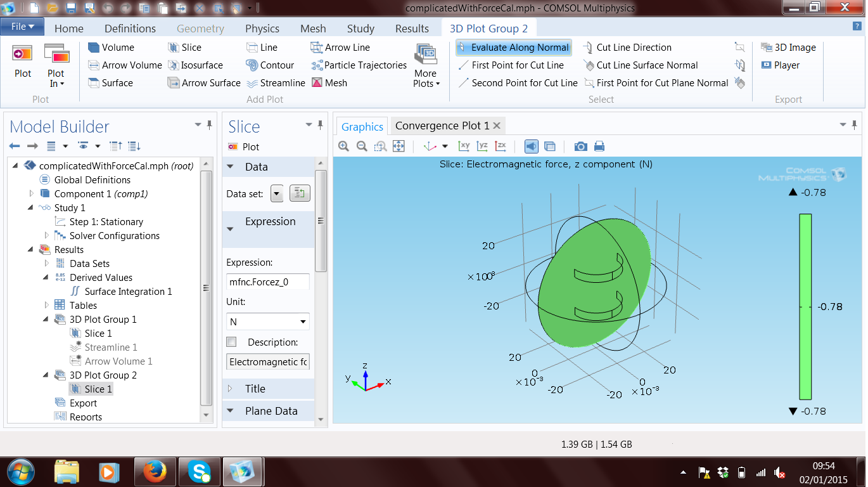The height and width of the screenshot is (487, 868).
Task: Enable the Description checkbox
Action: (x=232, y=342)
